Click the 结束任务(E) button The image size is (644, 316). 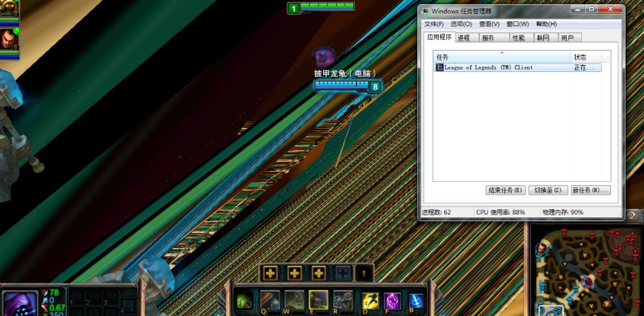point(506,190)
